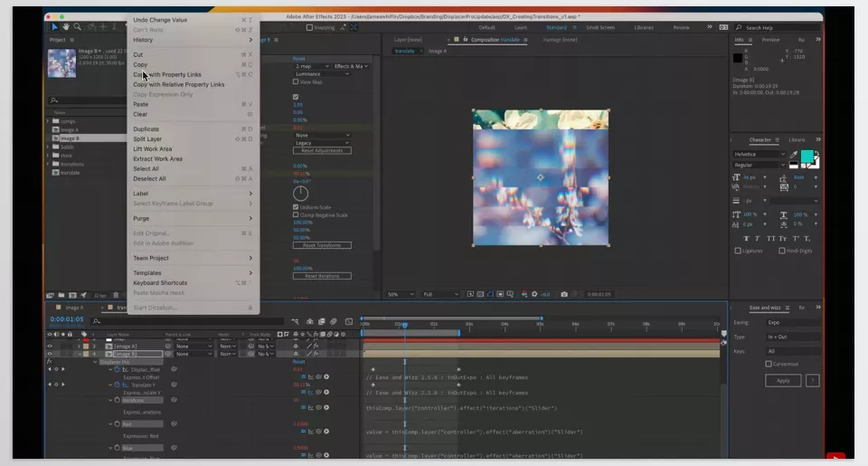Click the shy layers switch in timeline header

(309, 321)
